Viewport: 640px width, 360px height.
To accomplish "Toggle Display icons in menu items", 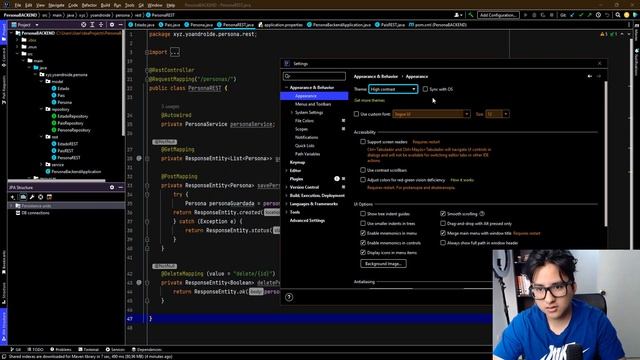I will (x=363, y=253).
